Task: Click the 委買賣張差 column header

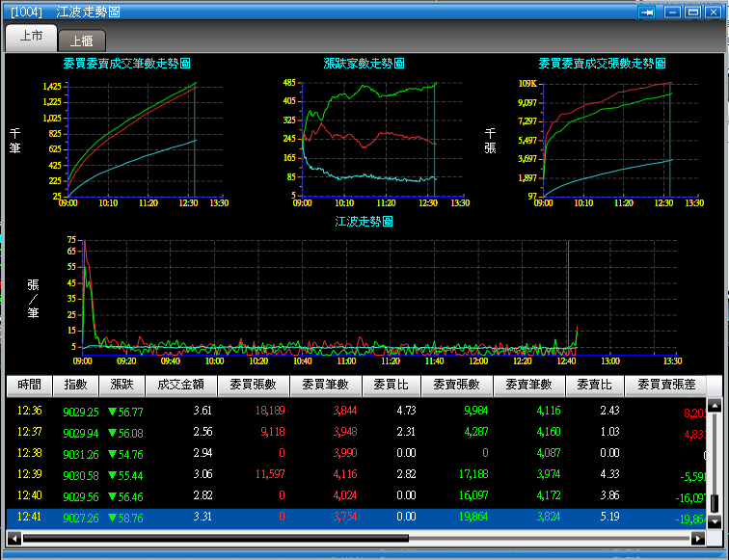Action: 665,386
